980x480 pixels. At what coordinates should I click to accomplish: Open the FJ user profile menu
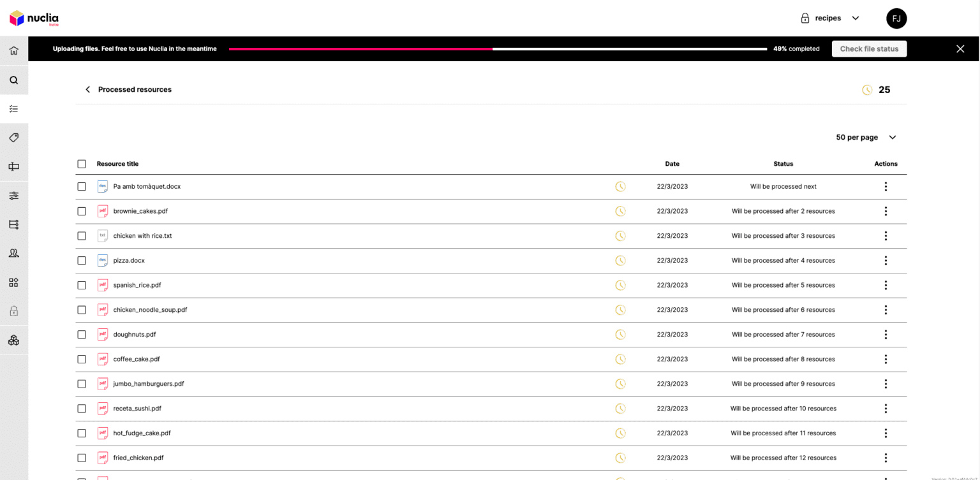[x=896, y=18]
